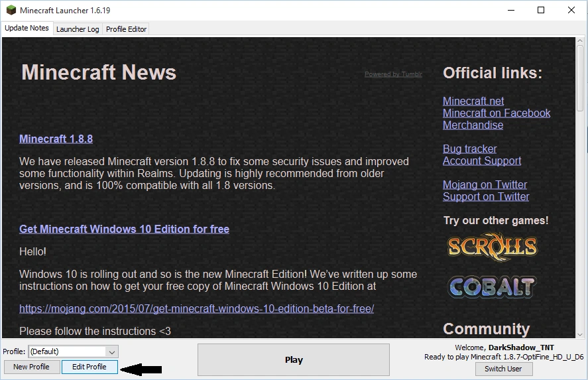Open the Profile Editor tab

point(126,29)
